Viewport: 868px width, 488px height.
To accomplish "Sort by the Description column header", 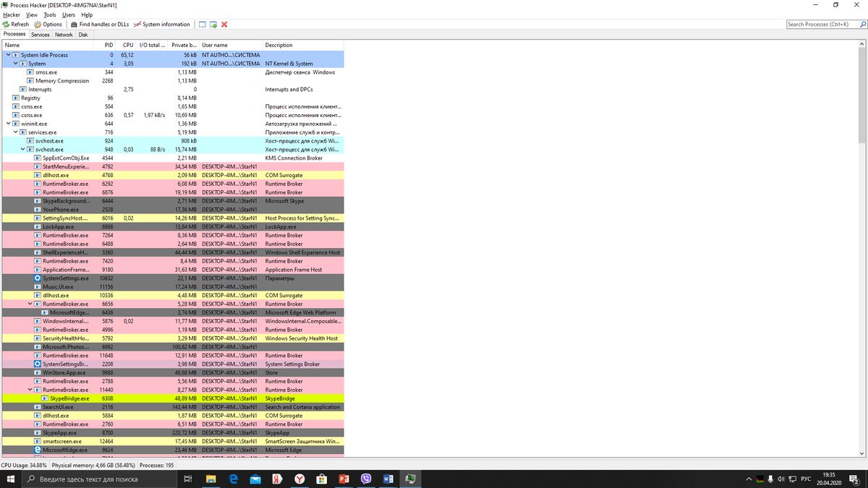I will pyautogui.click(x=302, y=45).
